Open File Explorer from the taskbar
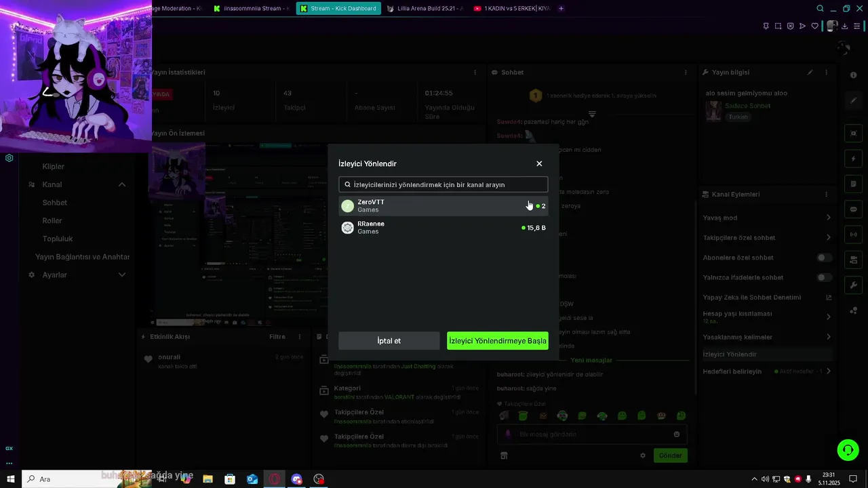868x488 pixels. tap(208, 479)
